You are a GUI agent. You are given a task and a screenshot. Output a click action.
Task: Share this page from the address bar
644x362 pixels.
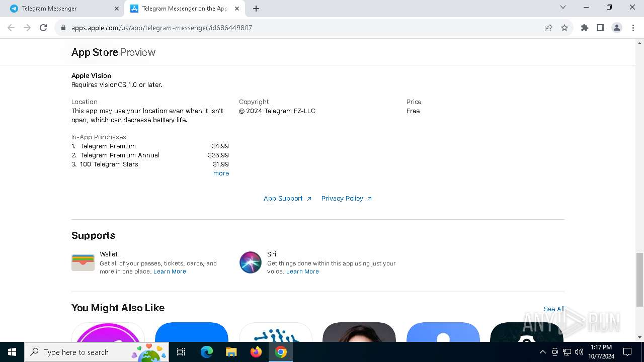tap(548, 28)
